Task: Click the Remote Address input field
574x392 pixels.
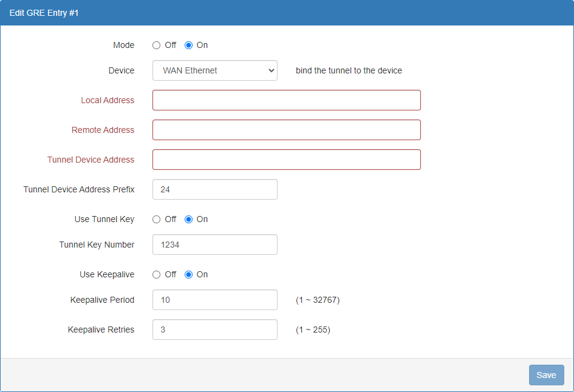Action: click(x=287, y=130)
